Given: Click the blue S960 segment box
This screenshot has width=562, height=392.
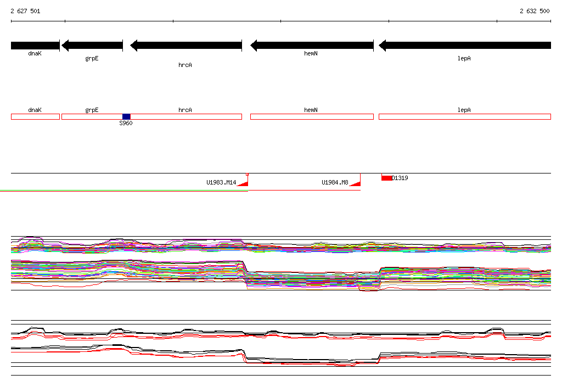Looking at the screenshot, I should click(126, 116).
